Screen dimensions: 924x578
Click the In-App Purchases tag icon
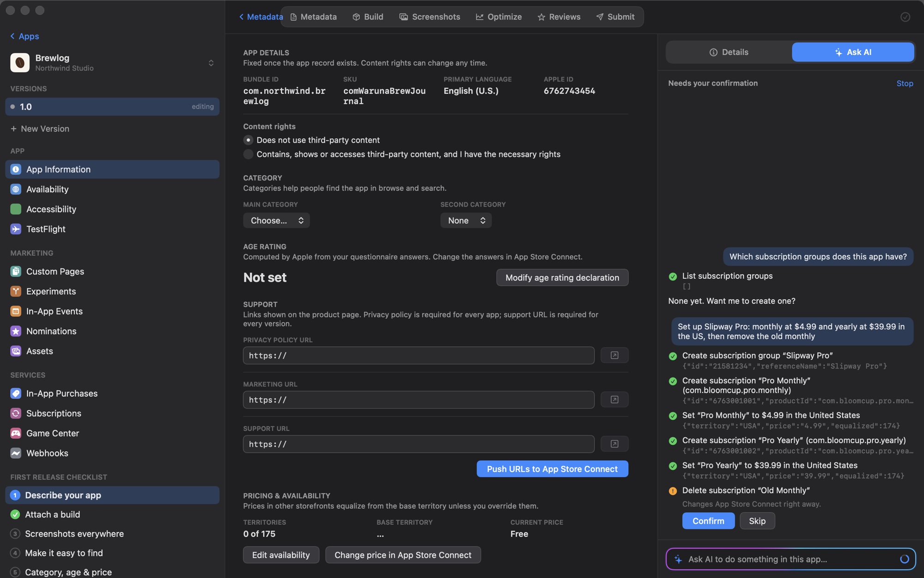pos(16,394)
